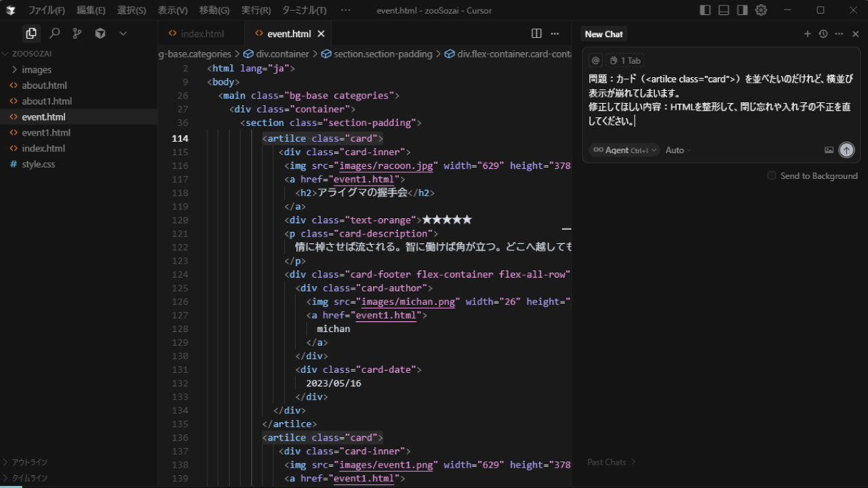Open the ターミナル(T) menu
The width and height of the screenshot is (868, 488).
point(304,10)
